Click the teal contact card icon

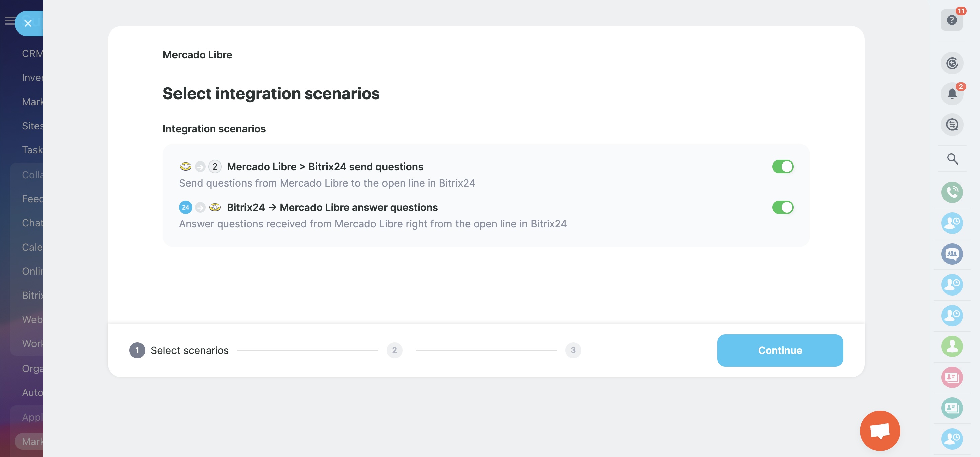[952, 408]
